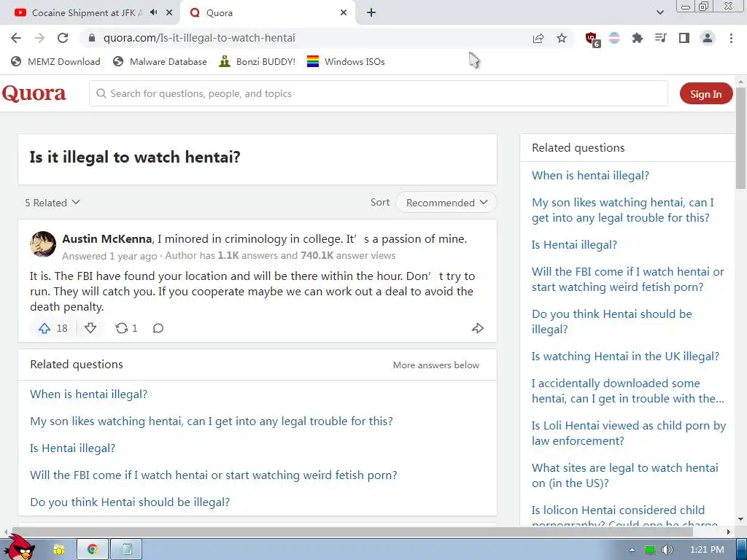Viewport: 747px width, 560px height.
Task: Downvote Austin McKenna's answer
Action: (x=90, y=328)
